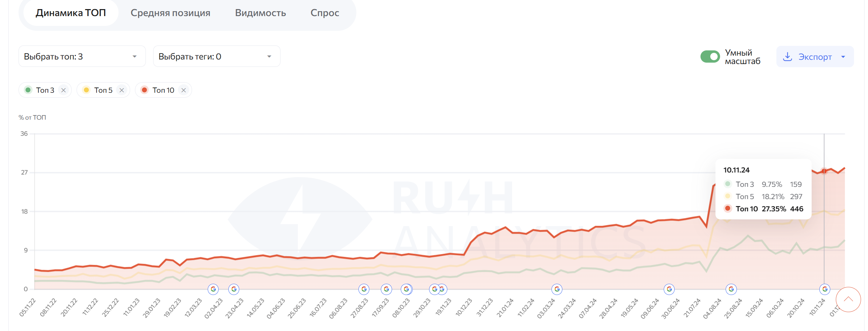Open the Выбрать топ dropdown
The height and width of the screenshot is (331, 868).
click(x=82, y=56)
